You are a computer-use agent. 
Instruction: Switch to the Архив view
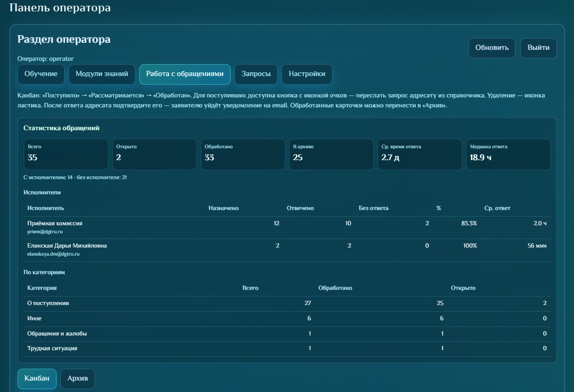pyautogui.click(x=78, y=379)
